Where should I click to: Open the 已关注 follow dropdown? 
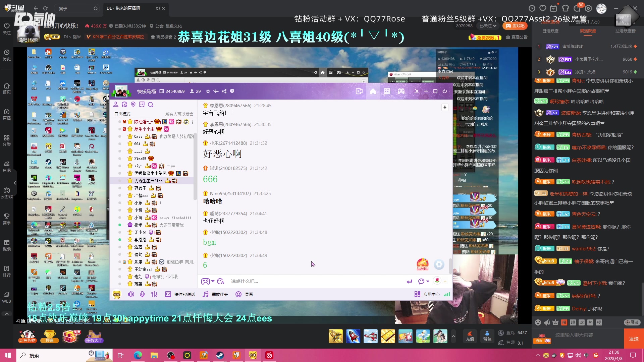[488, 26]
